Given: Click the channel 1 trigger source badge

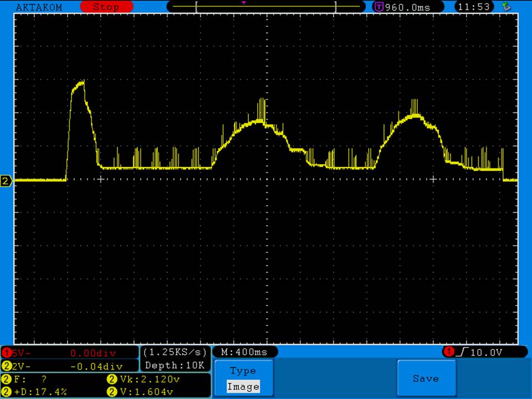Looking at the screenshot, I should point(448,352).
